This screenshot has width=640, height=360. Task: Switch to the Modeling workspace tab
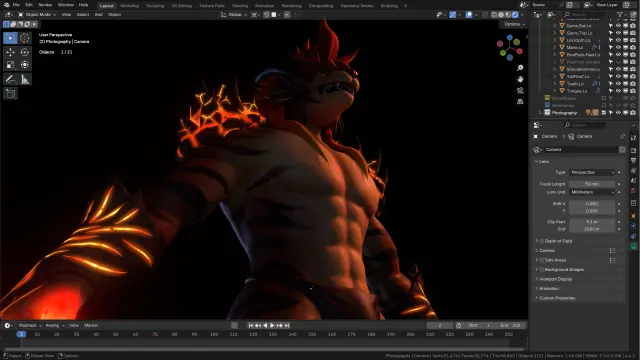[129, 6]
